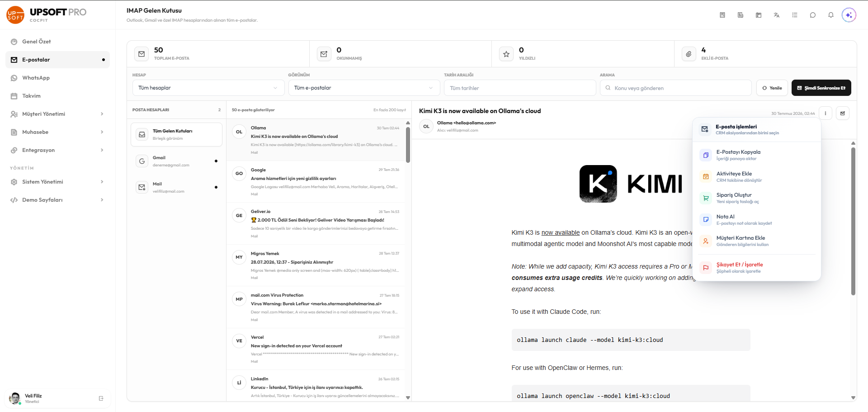Screen dimensions: 868x412
Task: Click the Sipariş Oluştur cart icon
Action: click(706, 198)
